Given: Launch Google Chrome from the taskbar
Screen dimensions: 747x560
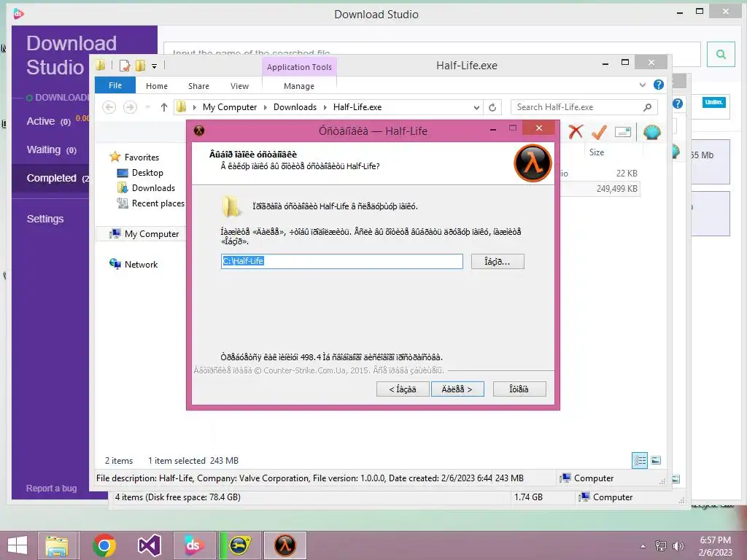Looking at the screenshot, I should click(x=104, y=545).
